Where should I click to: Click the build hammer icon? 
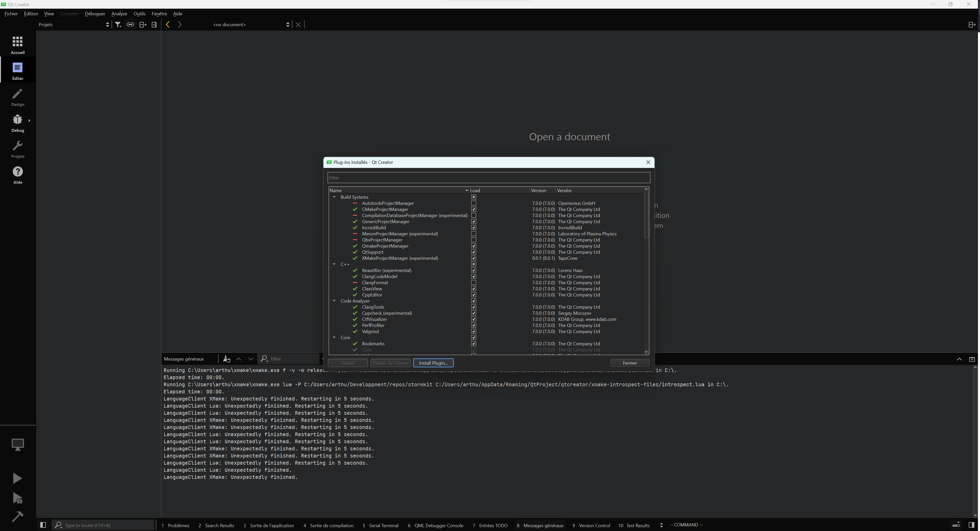coord(18,516)
